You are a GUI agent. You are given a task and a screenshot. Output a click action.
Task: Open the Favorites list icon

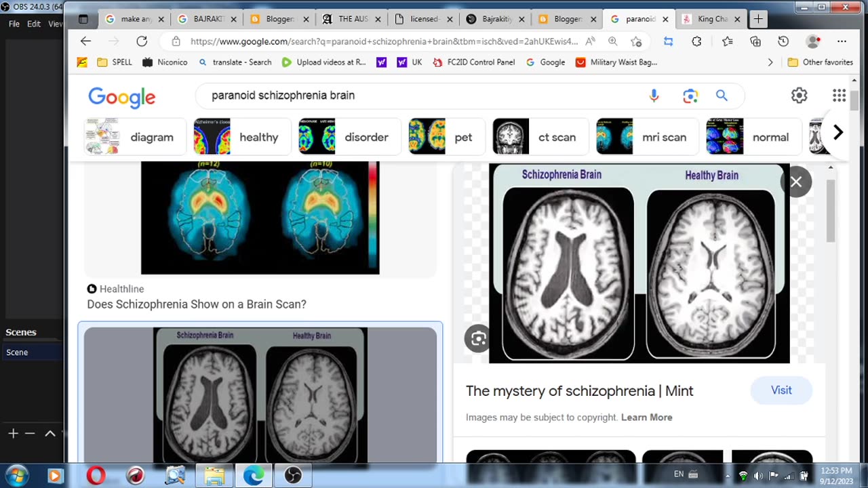click(728, 41)
